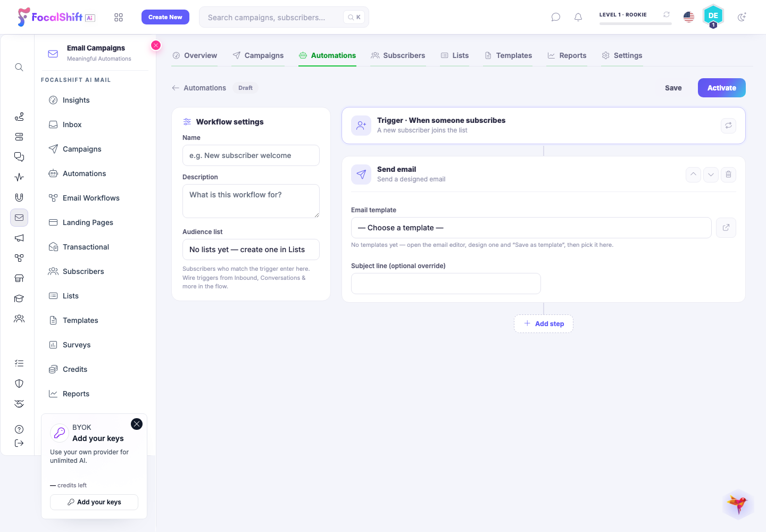Open the Audience list dropdown
Image resolution: width=766 pixels, height=532 pixels.
pyautogui.click(x=251, y=250)
